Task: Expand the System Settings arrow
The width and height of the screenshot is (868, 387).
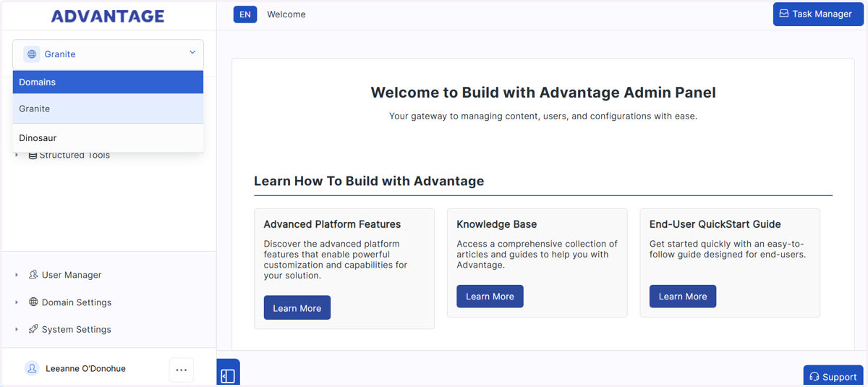Action: coord(17,329)
